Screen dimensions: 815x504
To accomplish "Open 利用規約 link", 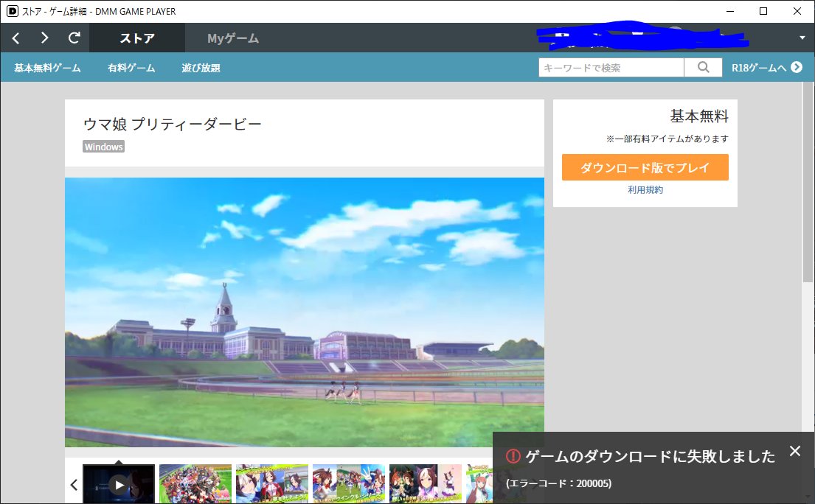I will [x=645, y=190].
